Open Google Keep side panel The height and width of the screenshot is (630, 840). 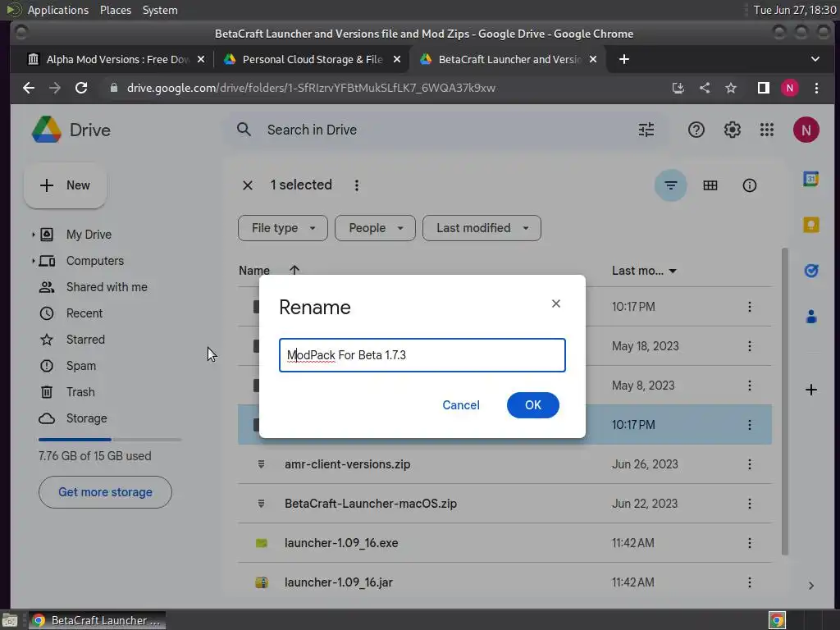(x=810, y=225)
